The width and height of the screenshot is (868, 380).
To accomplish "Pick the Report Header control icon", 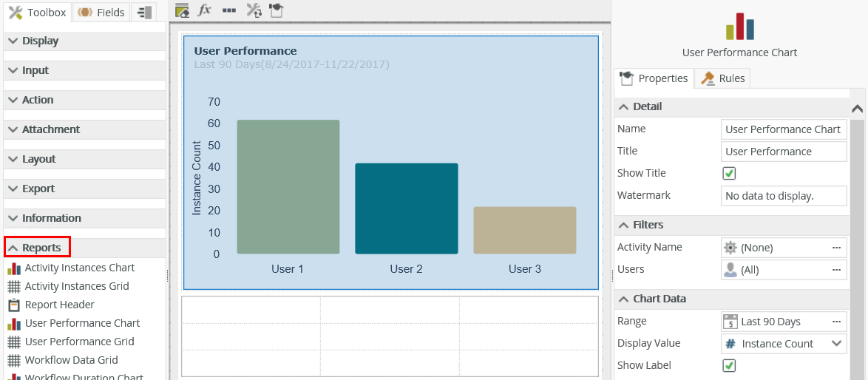I will [x=14, y=305].
